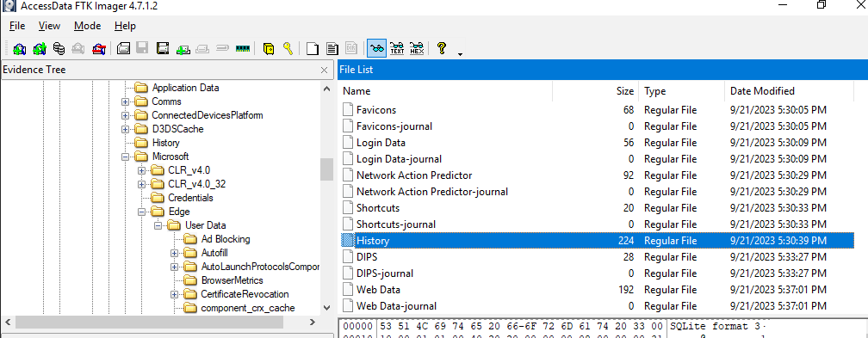
Task: Click Add All Attached Devices icon
Action: point(39,48)
